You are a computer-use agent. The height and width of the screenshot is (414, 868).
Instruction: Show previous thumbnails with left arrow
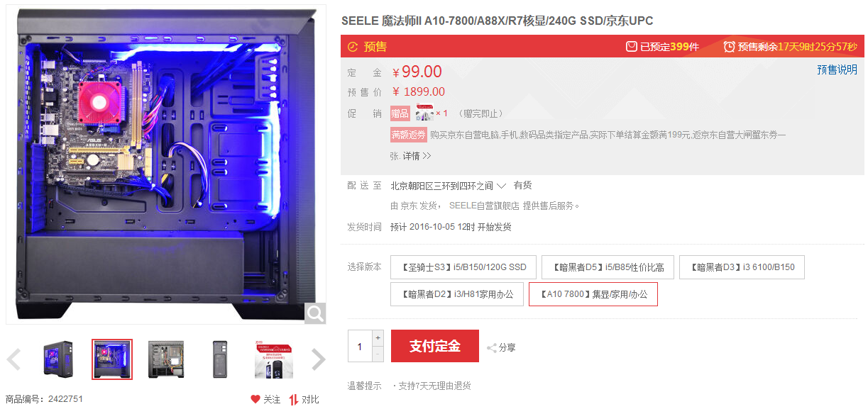(13, 359)
